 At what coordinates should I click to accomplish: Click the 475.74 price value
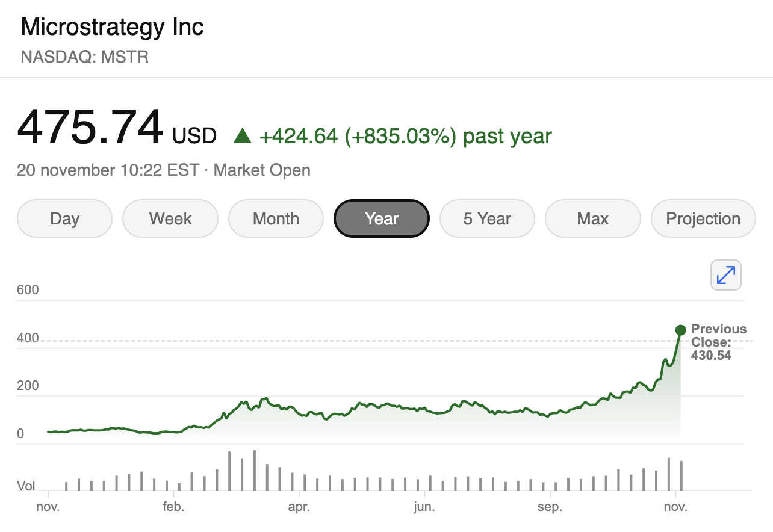coord(90,127)
